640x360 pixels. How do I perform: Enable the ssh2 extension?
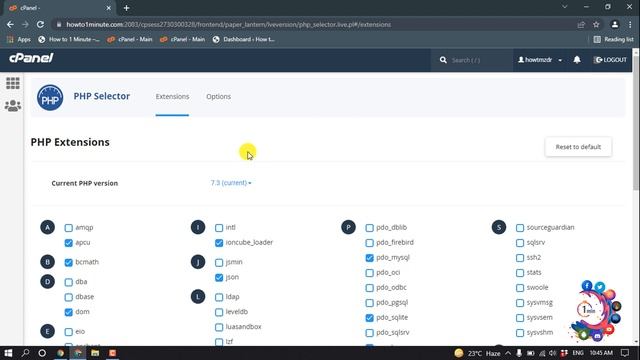pyautogui.click(x=520, y=258)
